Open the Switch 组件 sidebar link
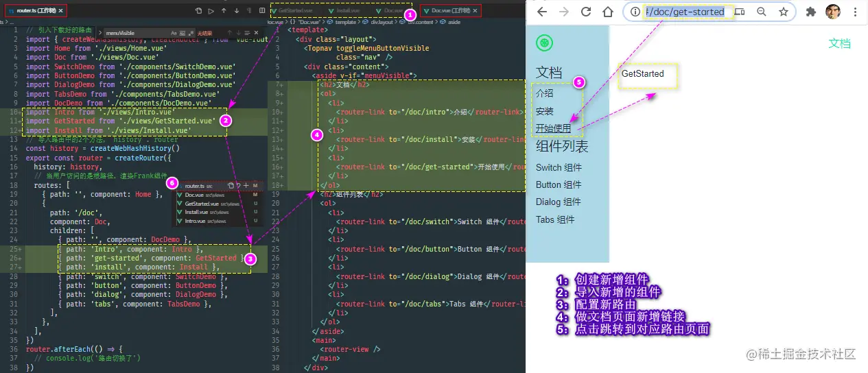Image resolution: width=868 pixels, height=373 pixels. [559, 167]
